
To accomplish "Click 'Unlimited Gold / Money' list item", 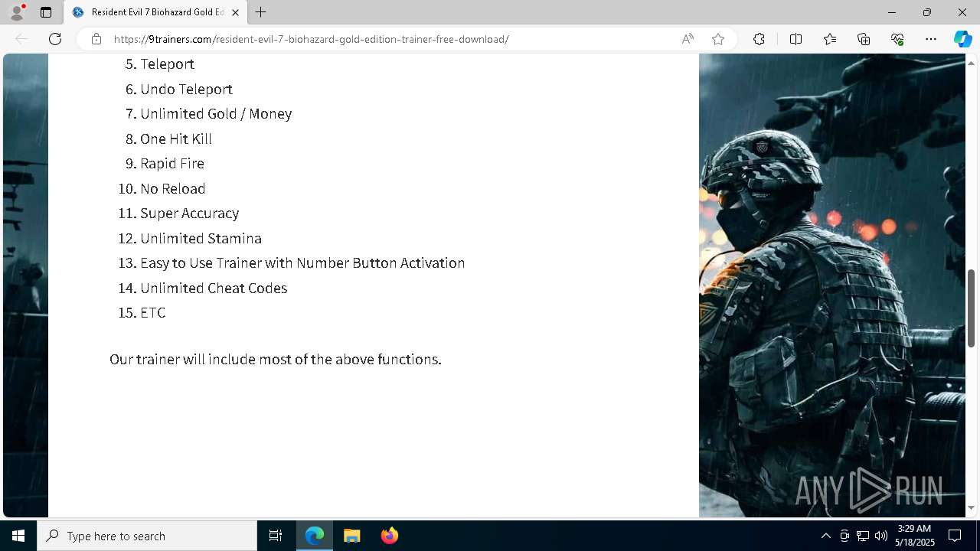I will (216, 114).
